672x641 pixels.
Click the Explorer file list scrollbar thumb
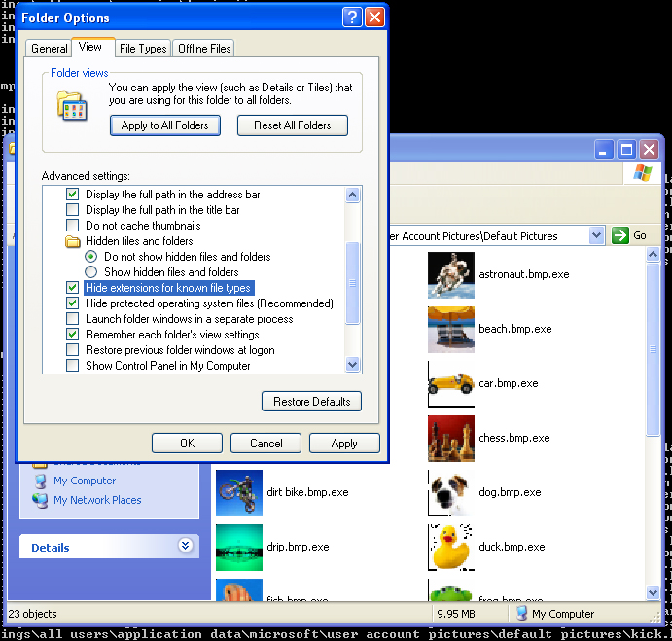(x=653, y=349)
